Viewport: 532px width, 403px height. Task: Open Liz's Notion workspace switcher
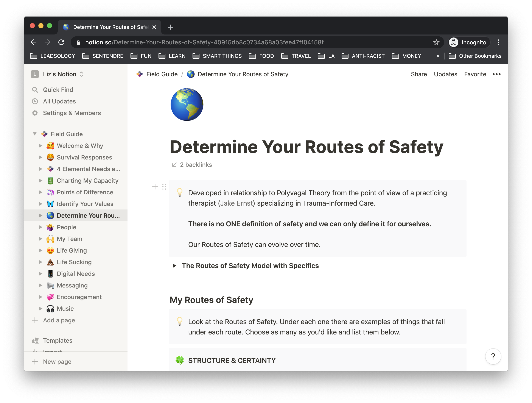coord(59,74)
